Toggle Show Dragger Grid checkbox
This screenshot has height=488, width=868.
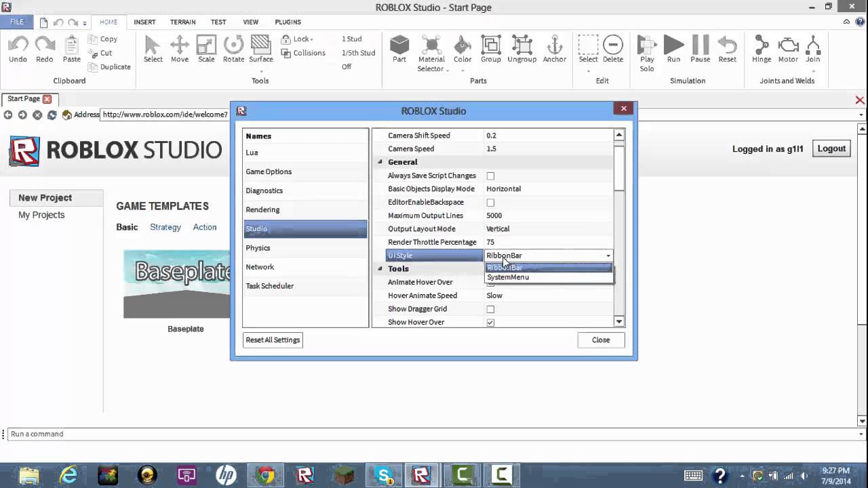tap(490, 309)
